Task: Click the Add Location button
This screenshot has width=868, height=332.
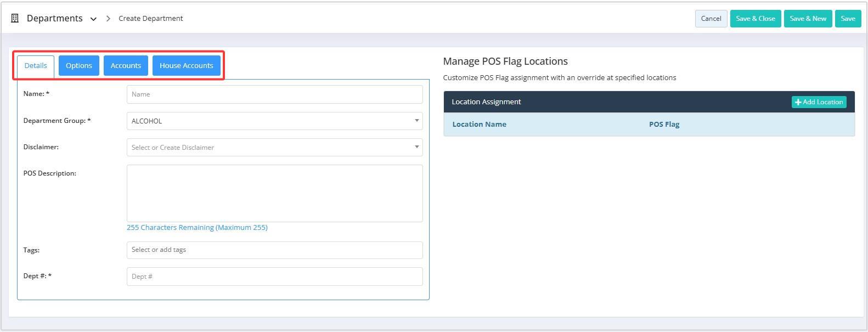Action: pos(819,102)
